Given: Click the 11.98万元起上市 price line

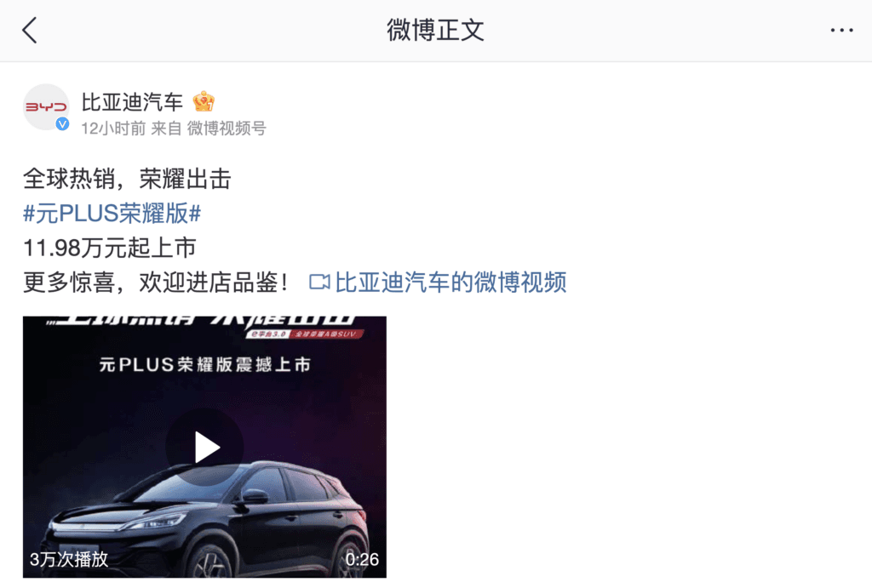Looking at the screenshot, I should click(x=110, y=248).
